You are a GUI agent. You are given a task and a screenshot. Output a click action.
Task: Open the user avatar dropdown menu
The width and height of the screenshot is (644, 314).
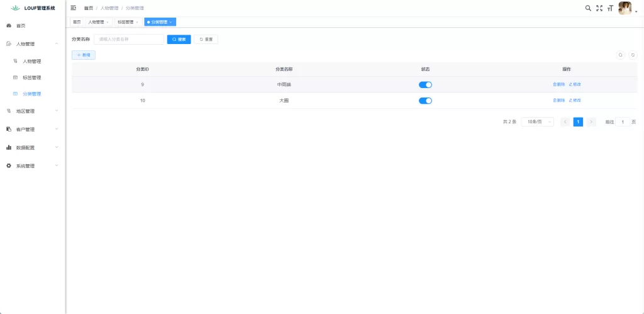[x=626, y=8]
